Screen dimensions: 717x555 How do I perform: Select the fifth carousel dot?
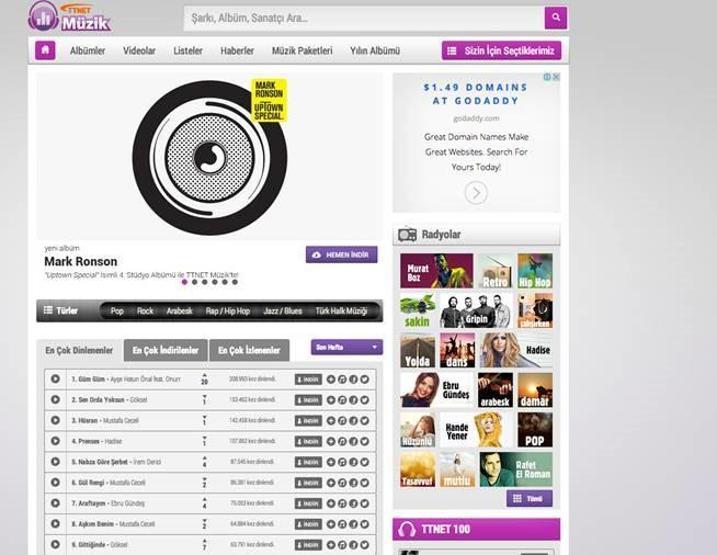coord(225,282)
